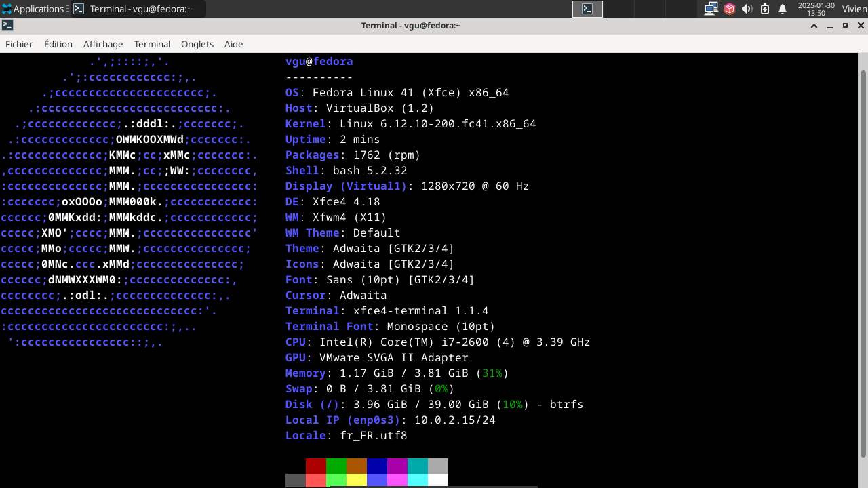The width and height of the screenshot is (868, 488).
Task: Minimize the terminal window
Action: click(x=830, y=26)
